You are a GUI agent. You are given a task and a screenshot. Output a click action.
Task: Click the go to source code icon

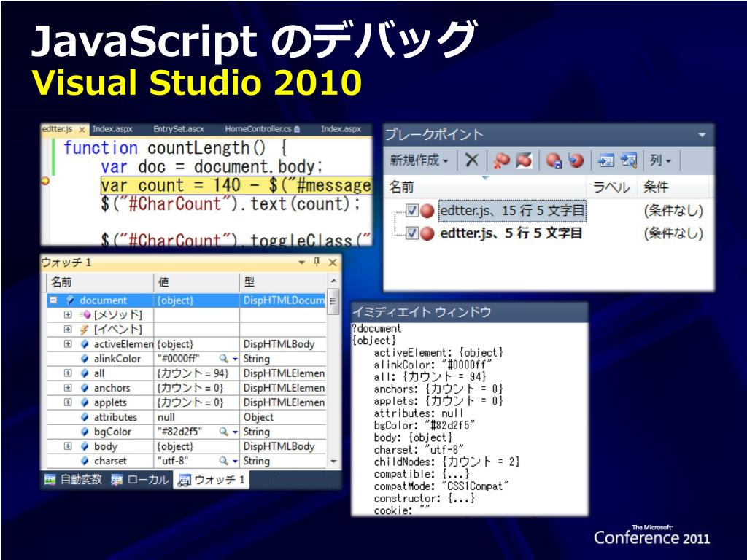click(605, 160)
